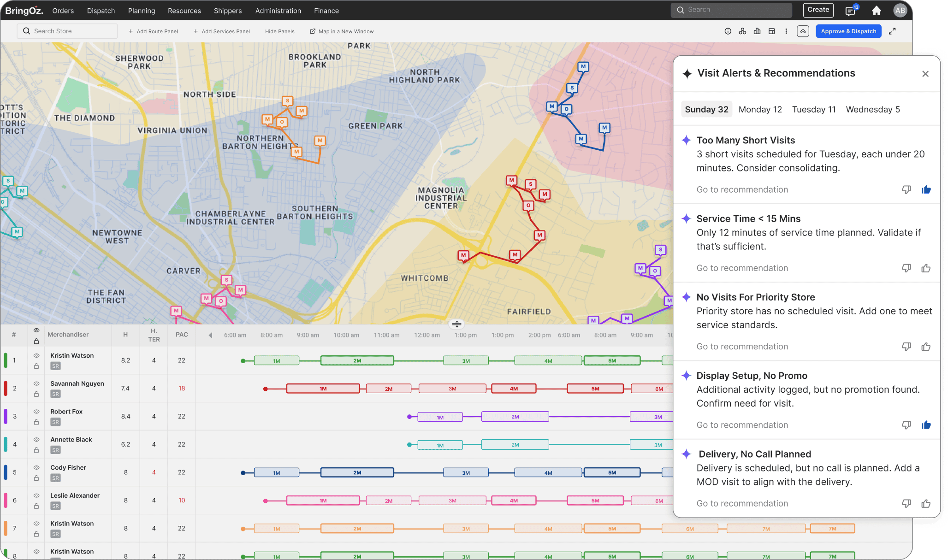Toggle visibility eye for Kristin Watson row 1
Image resolution: width=948 pixels, height=560 pixels.
click(x=36, y=356)
